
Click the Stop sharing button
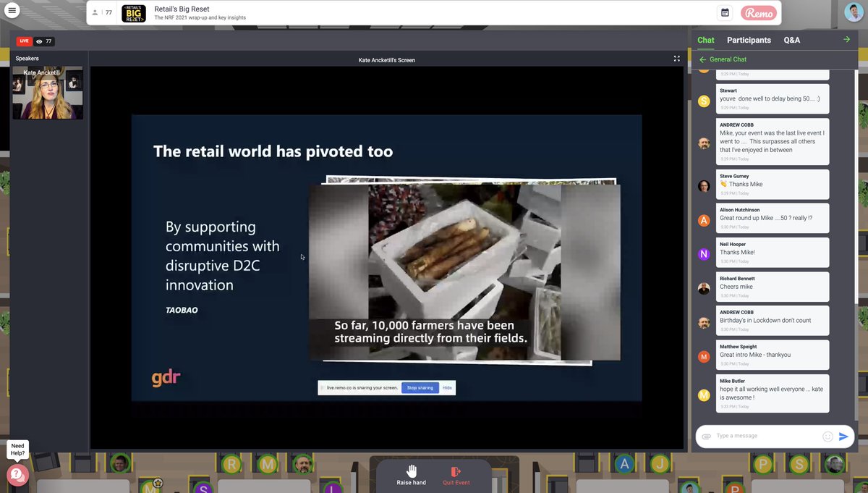(x=420, y=388)
